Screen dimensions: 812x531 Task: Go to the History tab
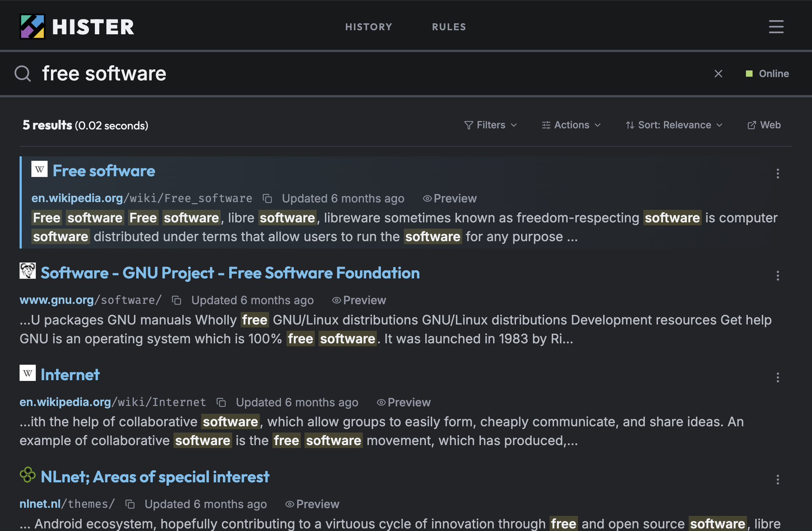(x=369, y=27)
